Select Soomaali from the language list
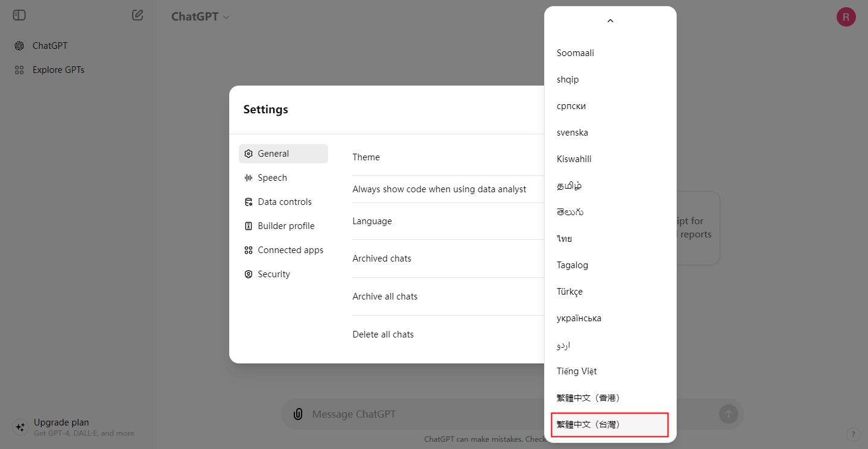This screenshot has width=868, height=449. tap(610, 53)
